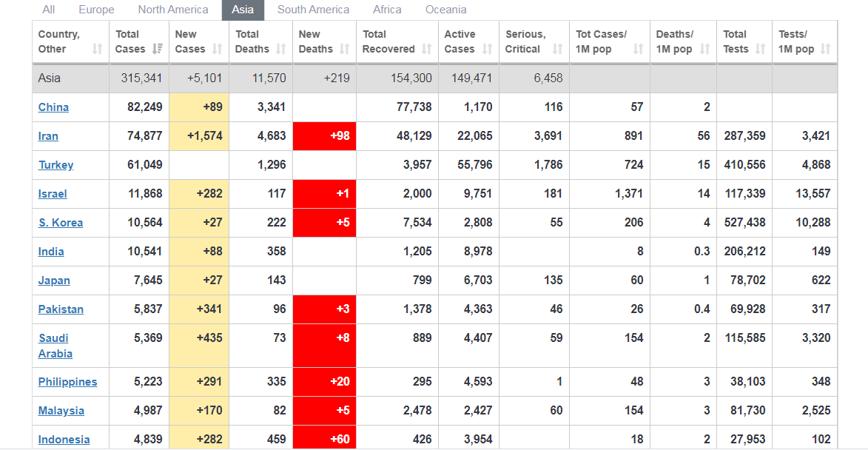The width and height of the screenshot is (868, 450).
Task: Switch to South America tab
Action: tap(313, 10)
